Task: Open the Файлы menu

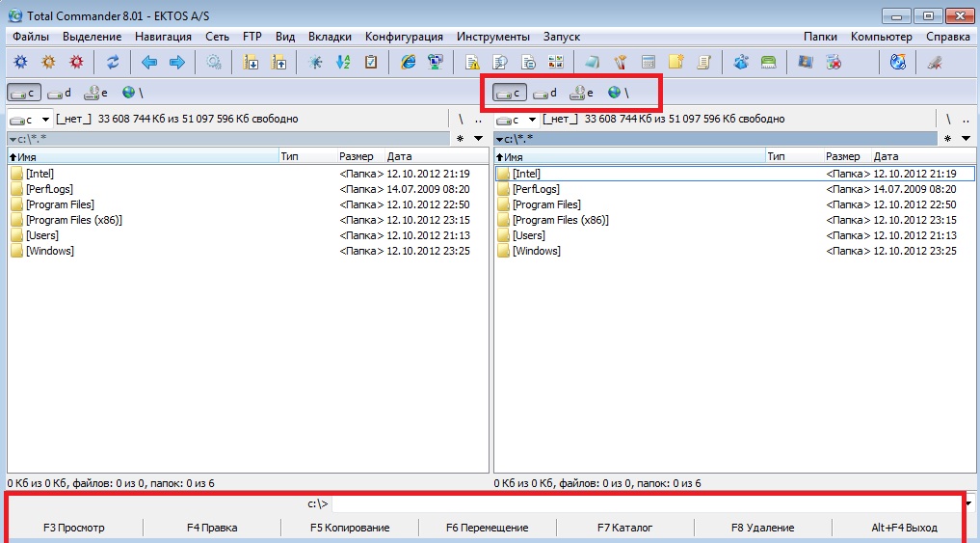Action: click(31, 37)
